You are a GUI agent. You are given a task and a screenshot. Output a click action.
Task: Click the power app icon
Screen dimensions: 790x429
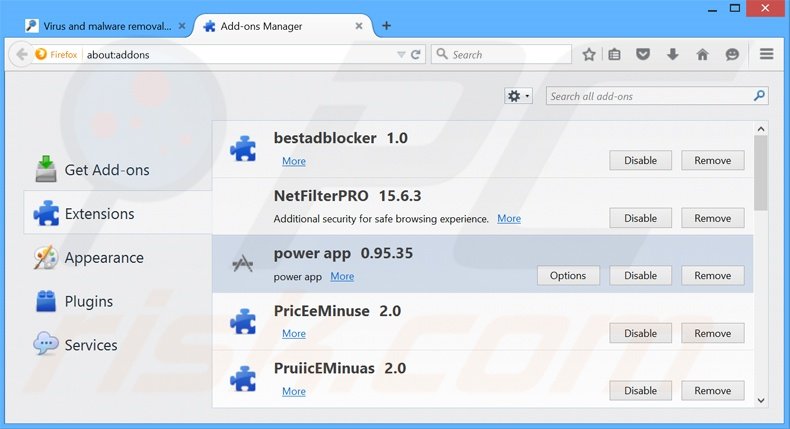coord(243,263)
